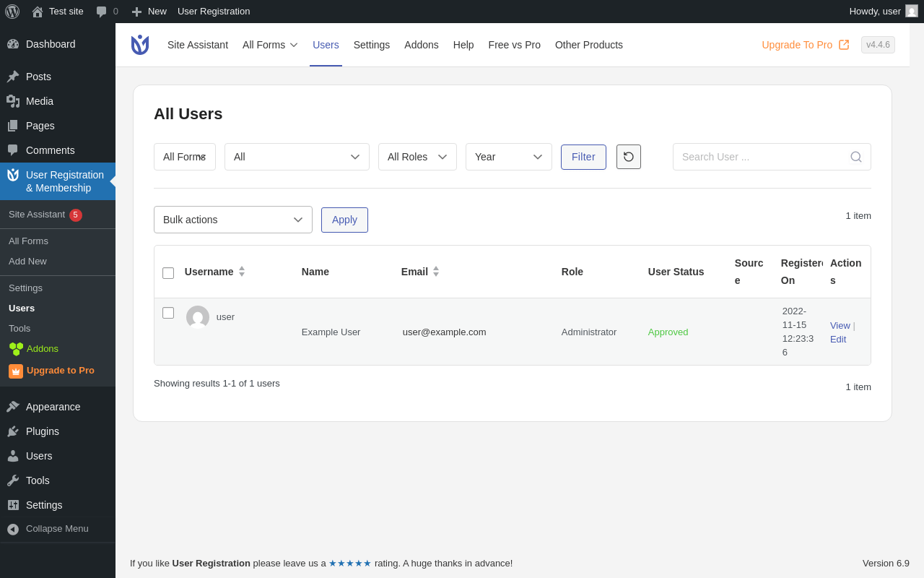The width and height of the screenshot is (924, 578).
Task: Toggle the select-all users checkbox
Action: tap(168, 273)
